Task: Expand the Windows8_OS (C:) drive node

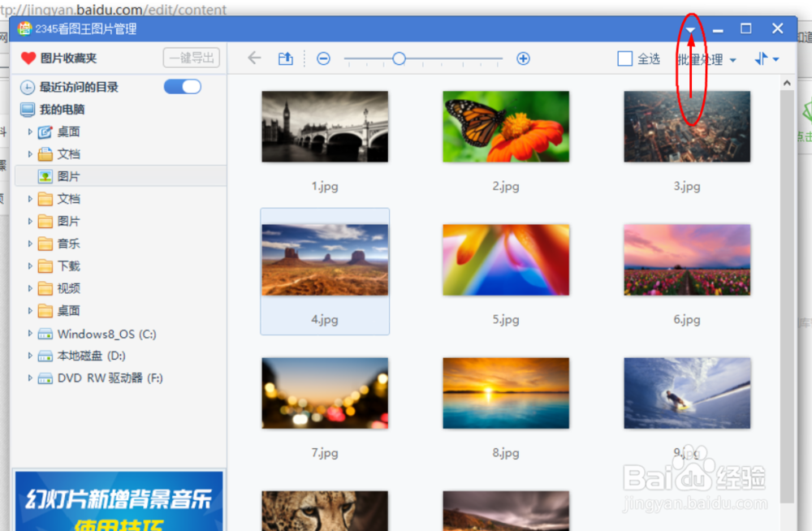Action: point(30,333)
